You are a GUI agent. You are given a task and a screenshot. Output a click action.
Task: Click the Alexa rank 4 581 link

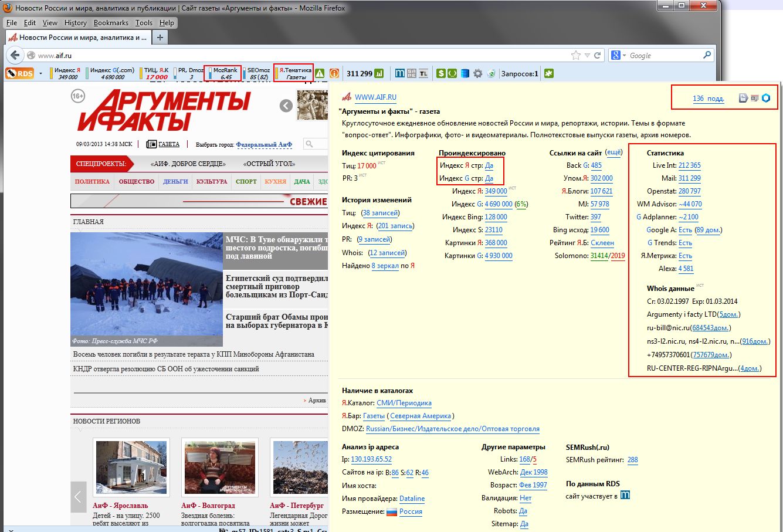(686, 269)
